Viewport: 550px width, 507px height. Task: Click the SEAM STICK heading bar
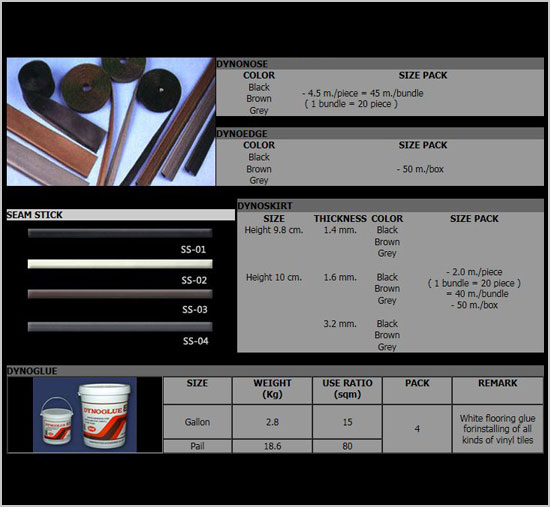click(121, 215)
